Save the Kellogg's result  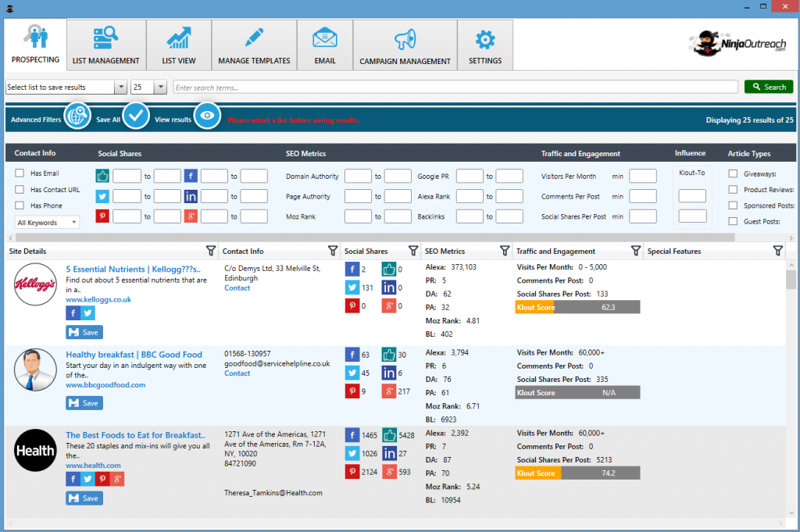coord(84,332)
